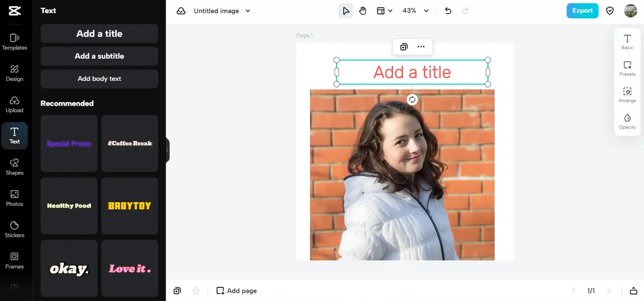Open the Frames sidebar panel

coord(15,261)
